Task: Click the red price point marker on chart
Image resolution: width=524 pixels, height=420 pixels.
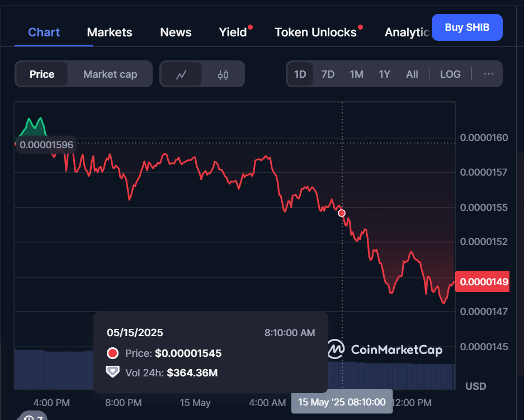Action: [x=342, y=213]
